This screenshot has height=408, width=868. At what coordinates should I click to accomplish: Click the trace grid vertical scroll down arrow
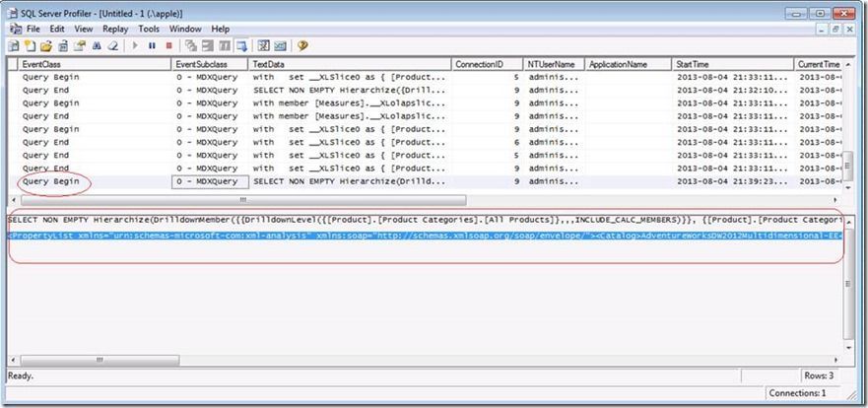pyautogui.click(x=847, y=188)
